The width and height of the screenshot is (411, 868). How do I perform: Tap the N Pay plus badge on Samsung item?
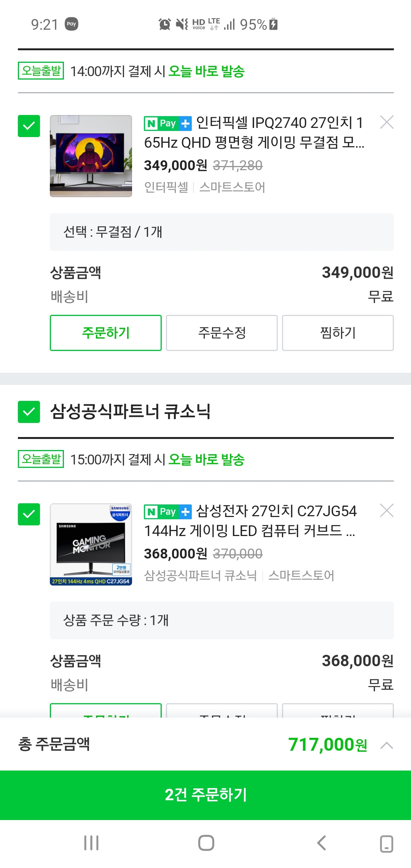point(168,512)
